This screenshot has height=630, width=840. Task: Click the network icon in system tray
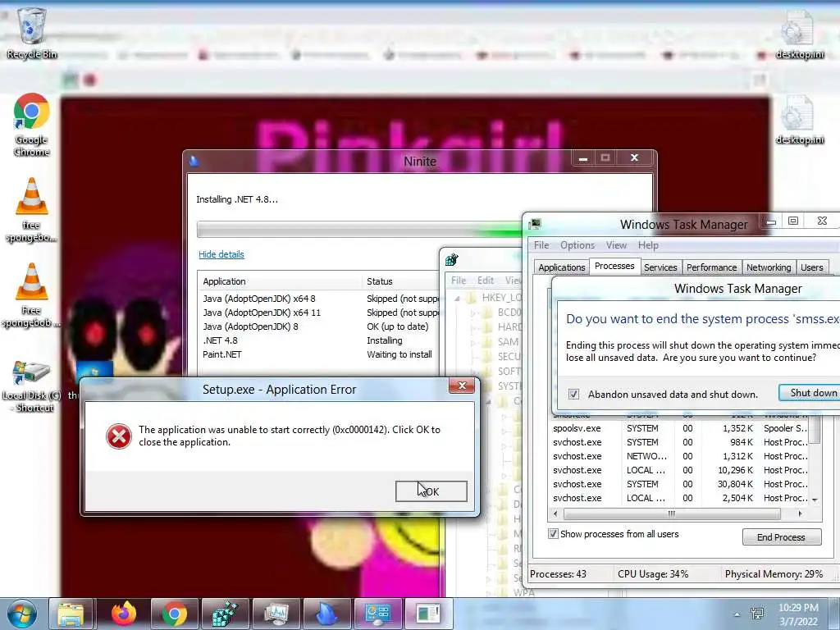757,614
